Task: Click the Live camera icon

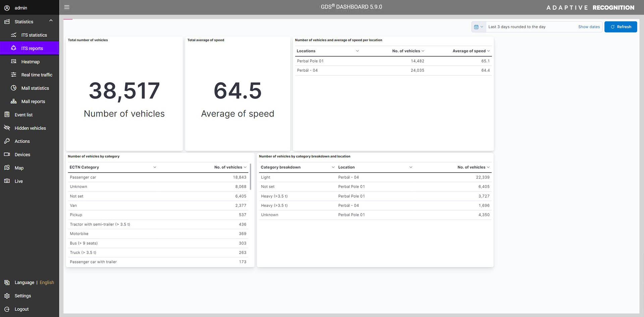Action: pos(7,181)
